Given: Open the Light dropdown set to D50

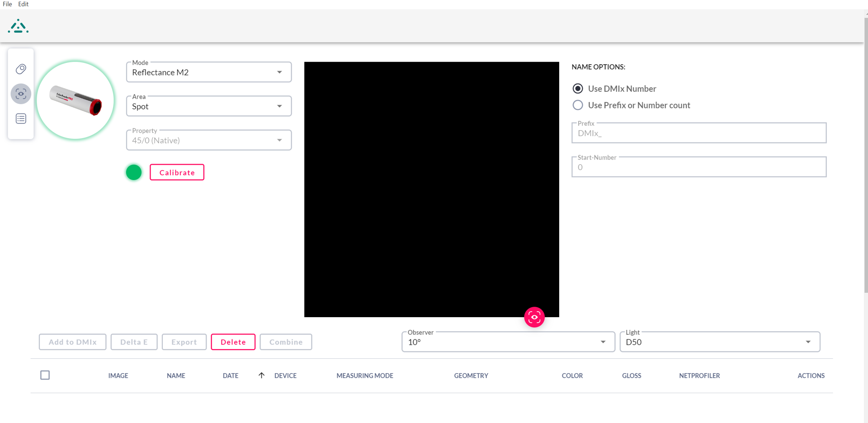Looking at the screenshot, I should [720, 342].
